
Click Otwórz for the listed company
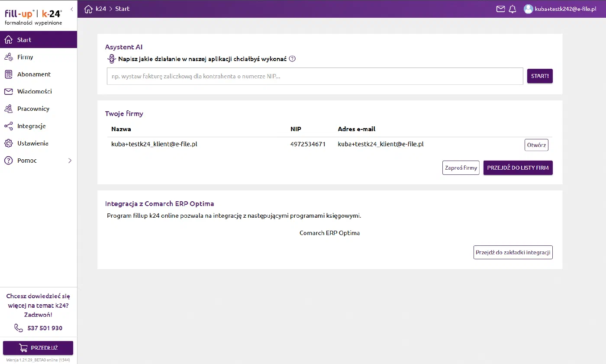click(x=536, y=145)
